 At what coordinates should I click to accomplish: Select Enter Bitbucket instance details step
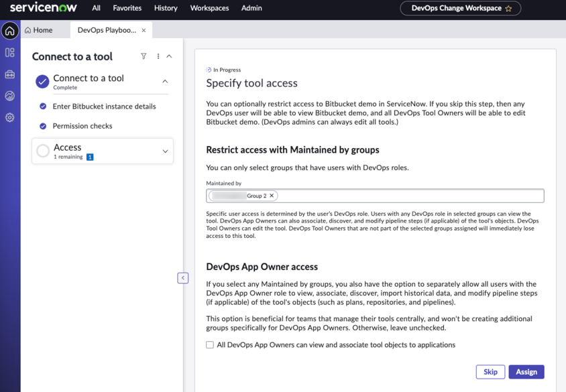[x=105, y=107]
